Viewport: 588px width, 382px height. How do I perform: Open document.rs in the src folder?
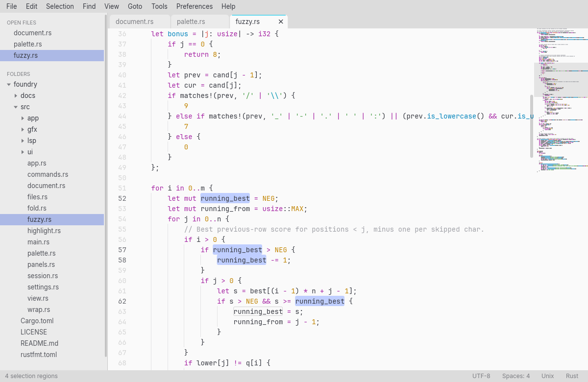[52, 186]
